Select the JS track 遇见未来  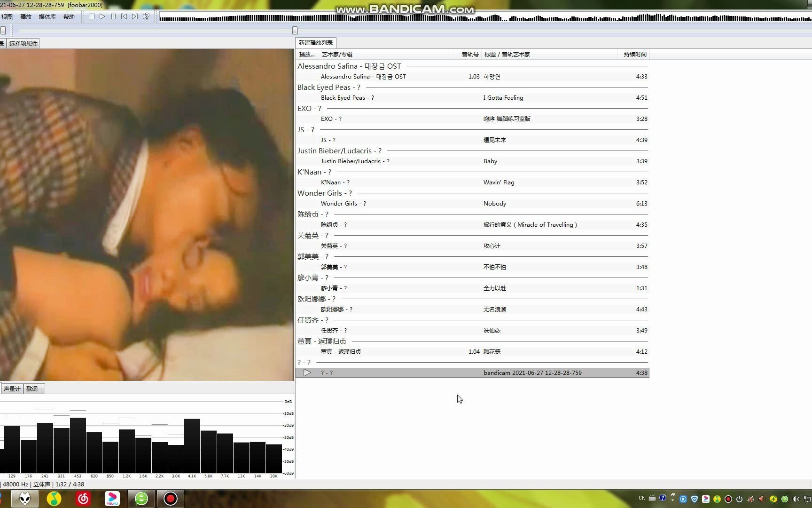(x=472, y=140)
